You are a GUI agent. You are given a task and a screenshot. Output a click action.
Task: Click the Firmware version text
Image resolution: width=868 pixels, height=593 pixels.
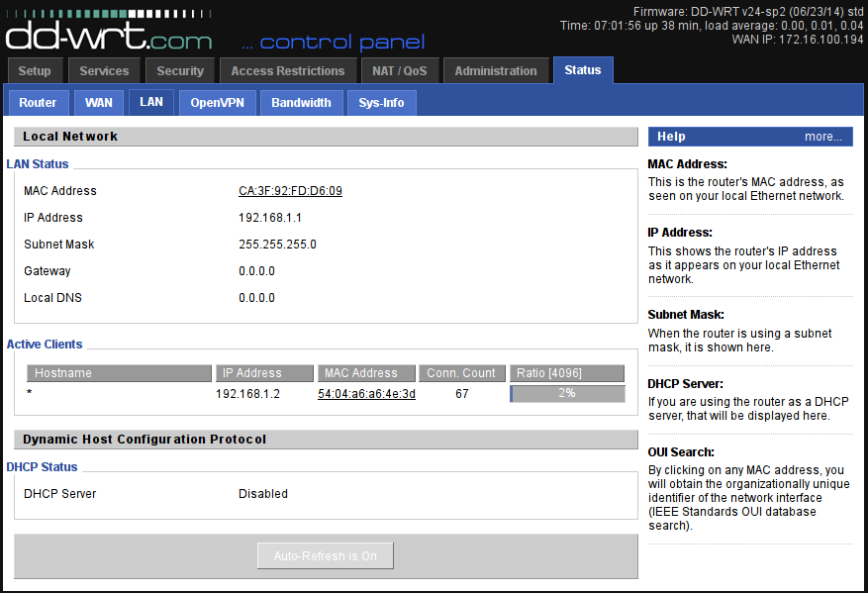click(x=748, y=12)
